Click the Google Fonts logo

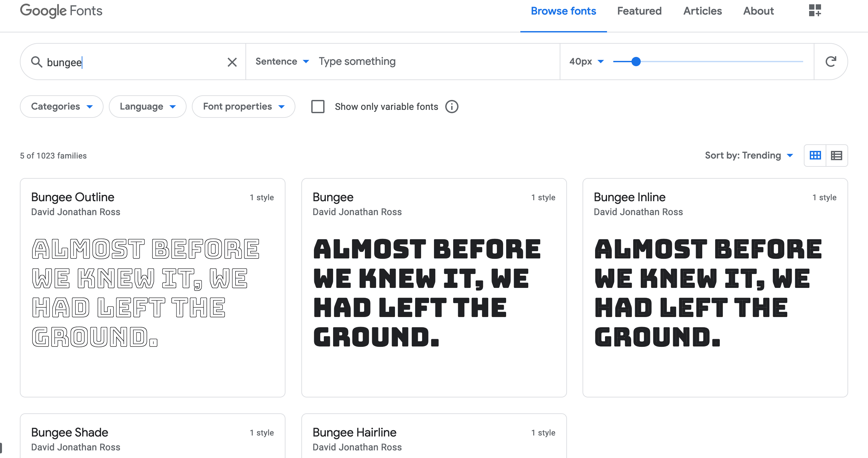pyautogui.click(x=61, y=11)
